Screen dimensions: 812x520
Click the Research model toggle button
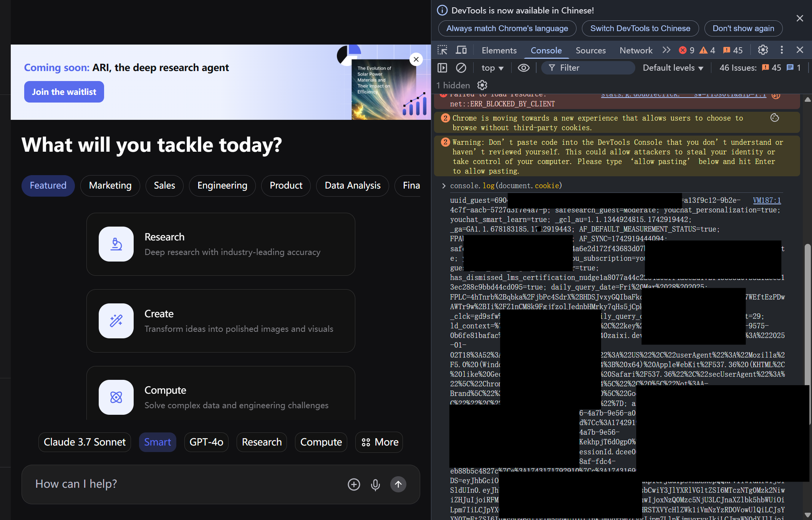(x=262, y=442)
